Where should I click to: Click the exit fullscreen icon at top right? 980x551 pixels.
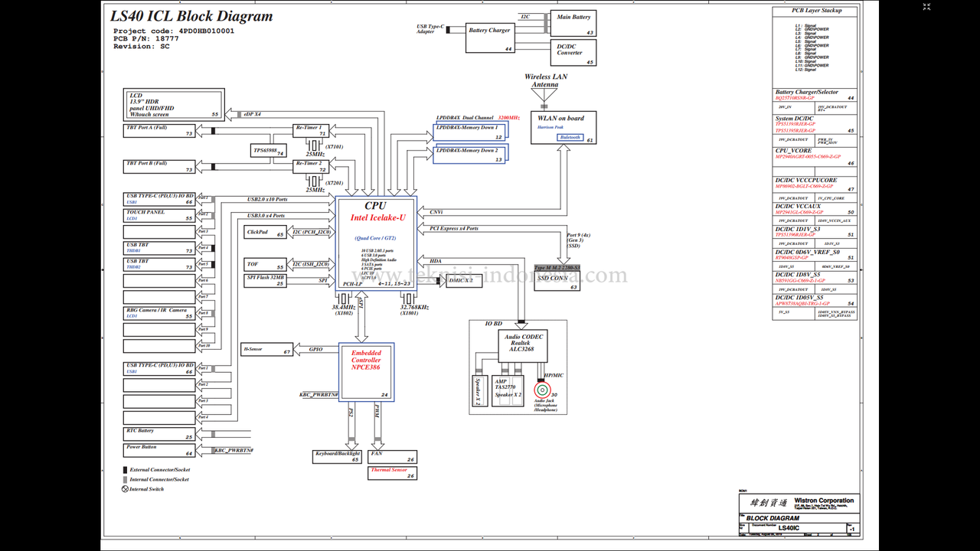coord(926,7)
